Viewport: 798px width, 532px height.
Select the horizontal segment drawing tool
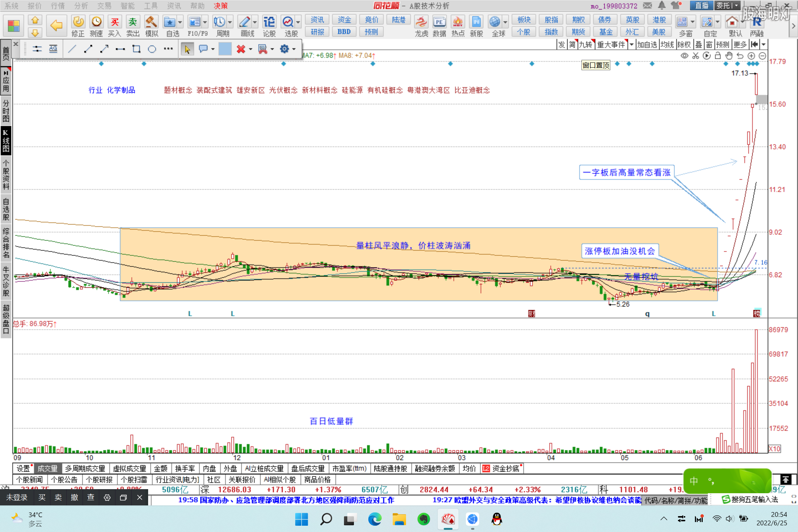click(120, 49)
